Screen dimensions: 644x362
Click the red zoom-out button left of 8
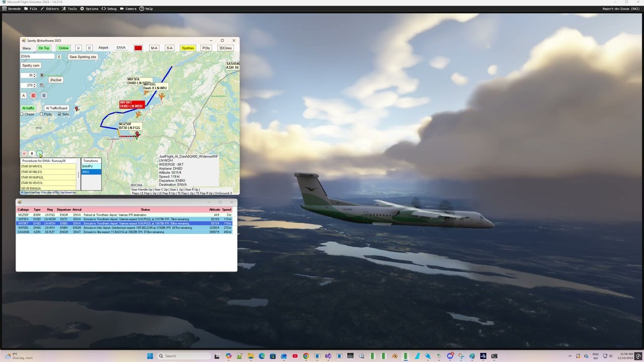click(x=24, y=154)
